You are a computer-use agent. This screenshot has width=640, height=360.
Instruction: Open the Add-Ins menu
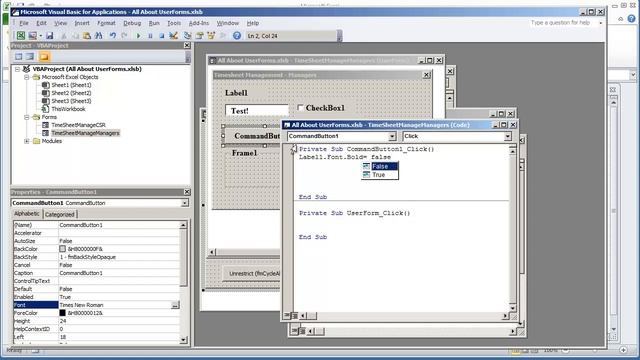coord(199,23)
